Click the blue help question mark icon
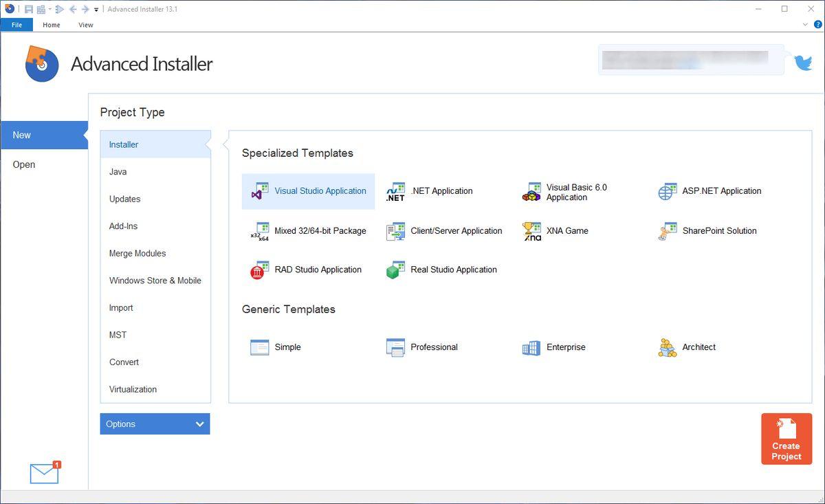Viewport: 825px width, 504px height. click(817, 25)
